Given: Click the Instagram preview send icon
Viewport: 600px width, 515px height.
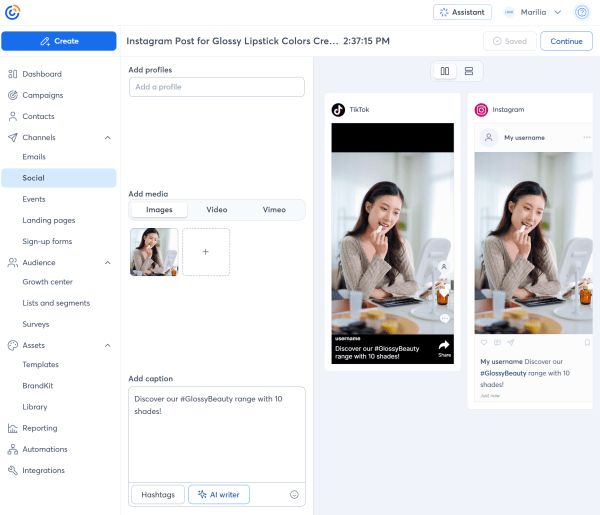Looking at the screenshot, I should click(510, 342).
